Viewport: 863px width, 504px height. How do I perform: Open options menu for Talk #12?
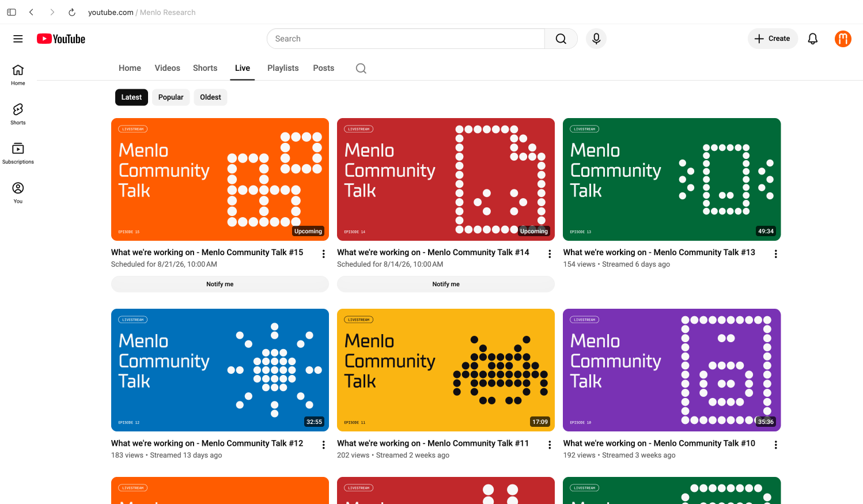point(324,445)
